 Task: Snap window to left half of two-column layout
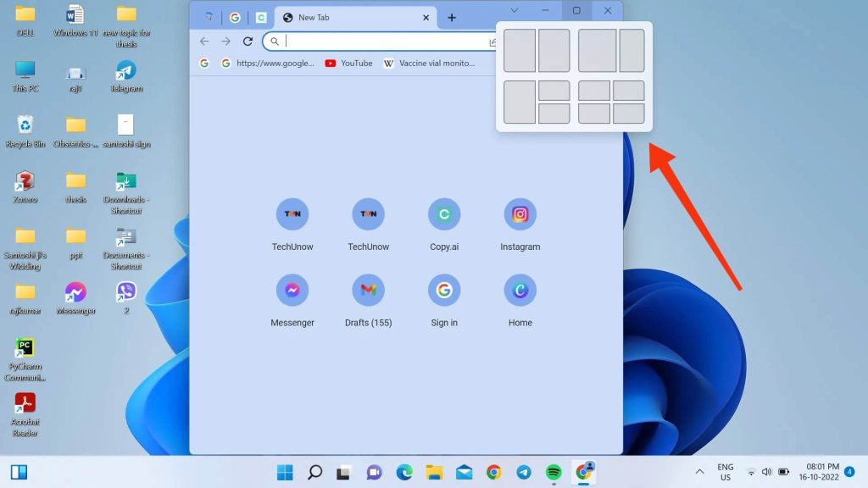520,50
